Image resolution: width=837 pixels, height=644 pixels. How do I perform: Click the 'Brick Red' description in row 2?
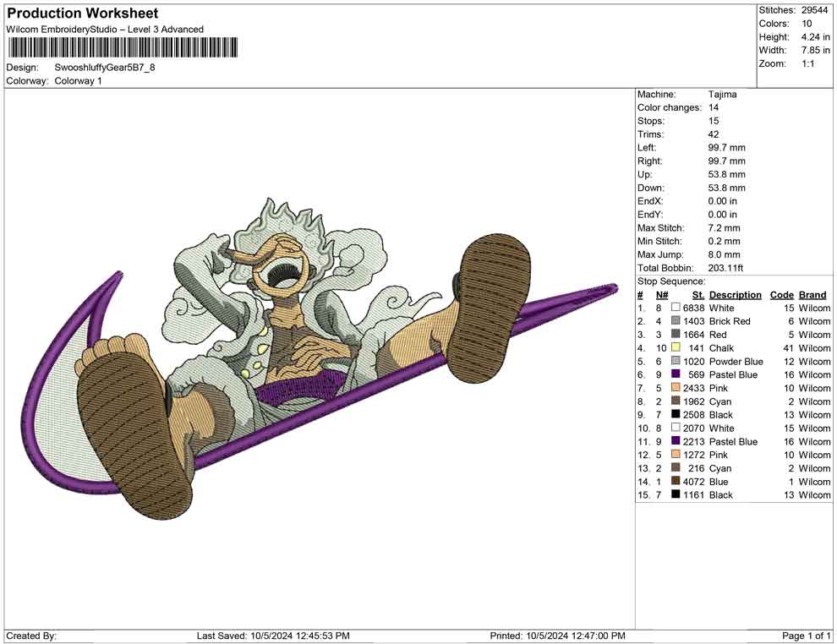click(x=730, y=321)
